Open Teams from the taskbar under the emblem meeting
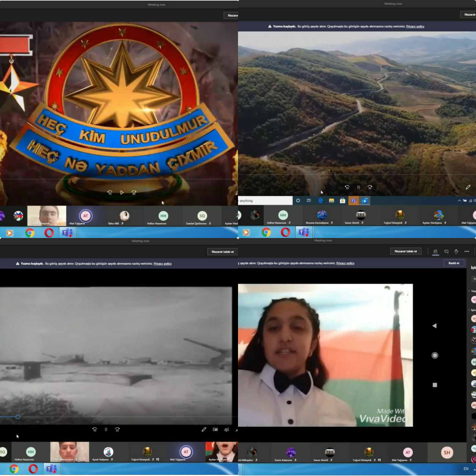Viewport: 476px width, 476px height. pos(68,233)
